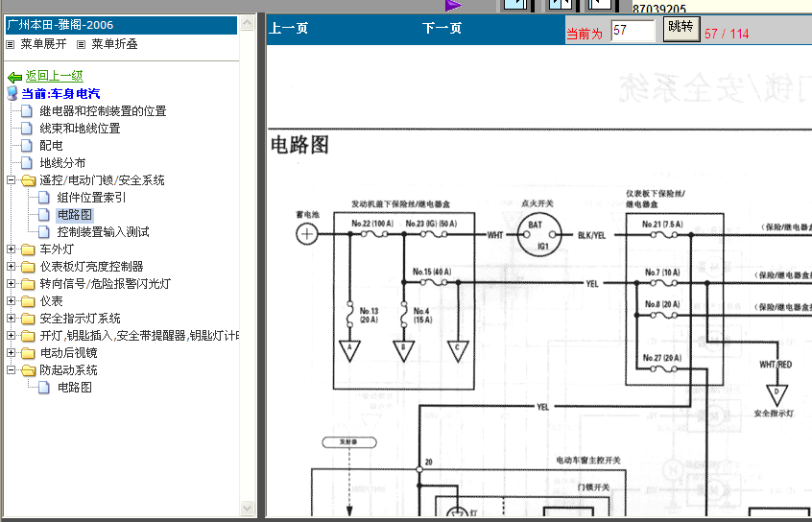This screenshot has width=812, height=522.
Task: Click the green back arrow icon
Action: pos(14,77)
